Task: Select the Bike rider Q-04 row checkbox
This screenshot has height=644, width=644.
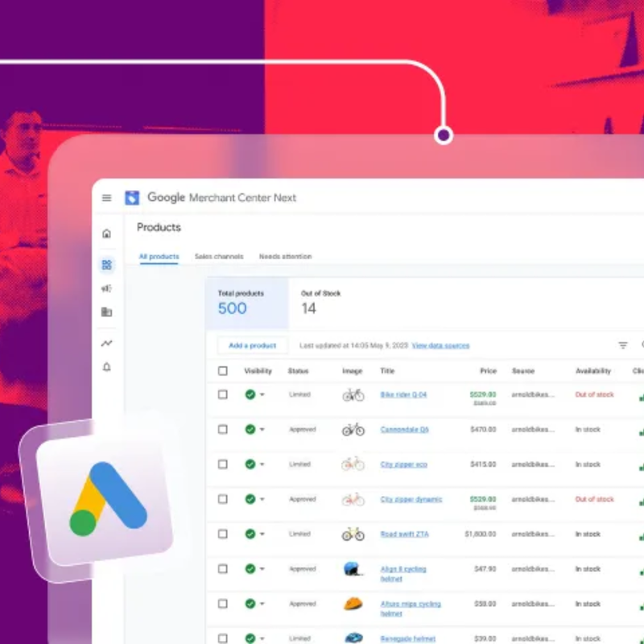Action: tap(223, 394)
